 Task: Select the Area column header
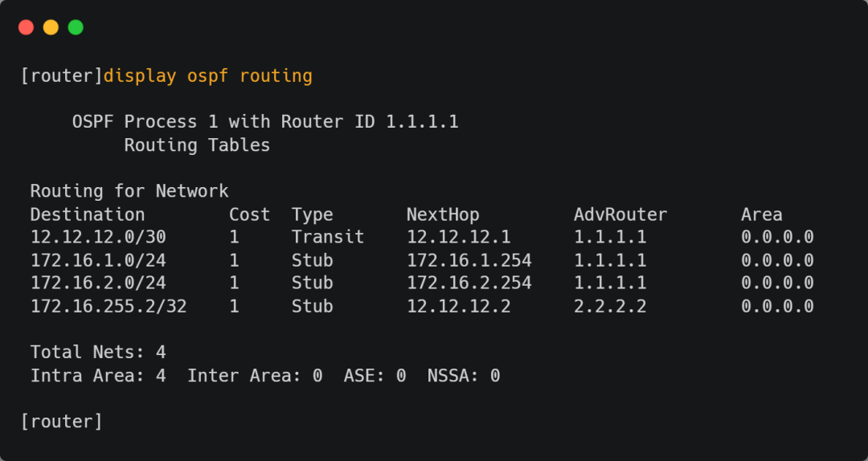pyautogui.click(x=761, y=214)
